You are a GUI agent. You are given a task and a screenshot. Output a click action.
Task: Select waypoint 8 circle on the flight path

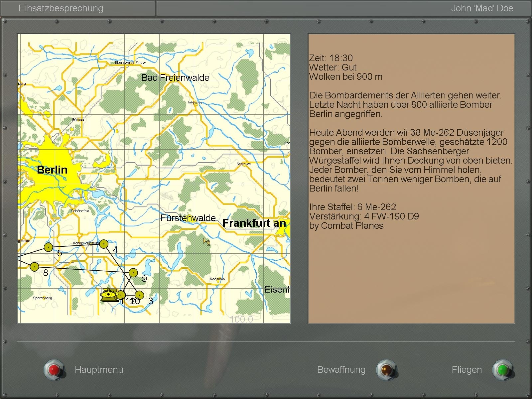coord(34,267)
